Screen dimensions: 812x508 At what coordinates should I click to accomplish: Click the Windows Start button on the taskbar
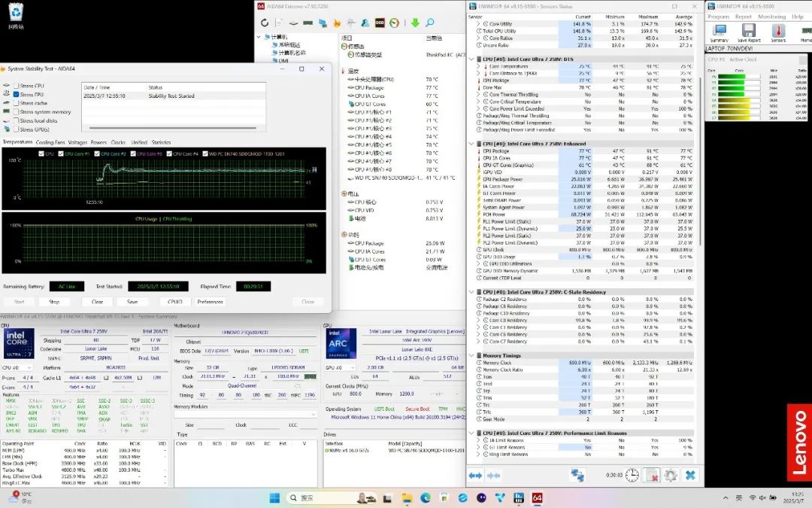coord(274,498)
